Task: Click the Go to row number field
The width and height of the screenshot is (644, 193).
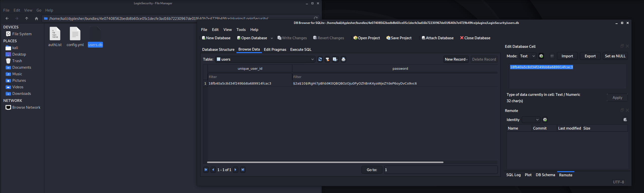Action: (441, 170)
